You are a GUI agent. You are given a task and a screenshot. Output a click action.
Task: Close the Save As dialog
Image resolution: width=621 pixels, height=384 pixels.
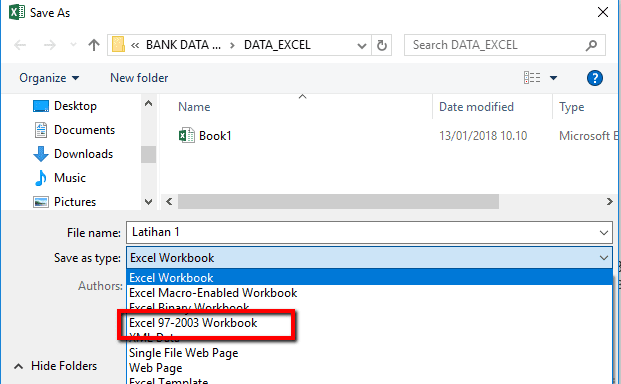pos(603,12)
